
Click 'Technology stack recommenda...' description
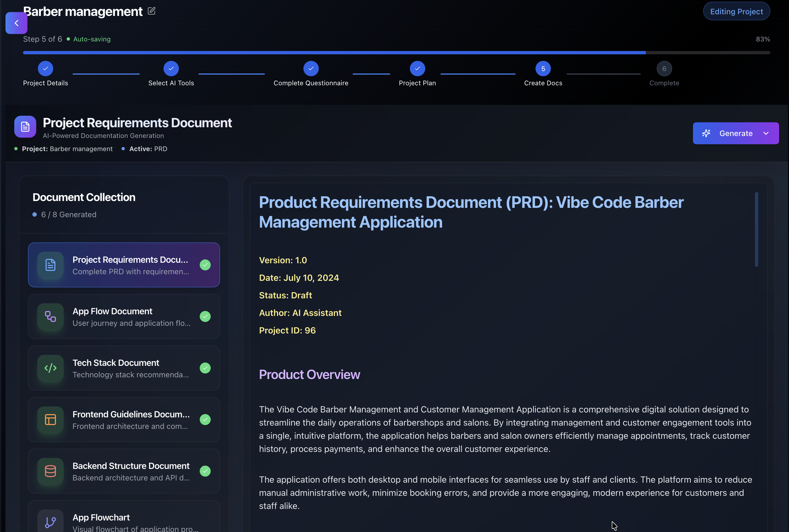pyautogui.click(x=131, y=375)
